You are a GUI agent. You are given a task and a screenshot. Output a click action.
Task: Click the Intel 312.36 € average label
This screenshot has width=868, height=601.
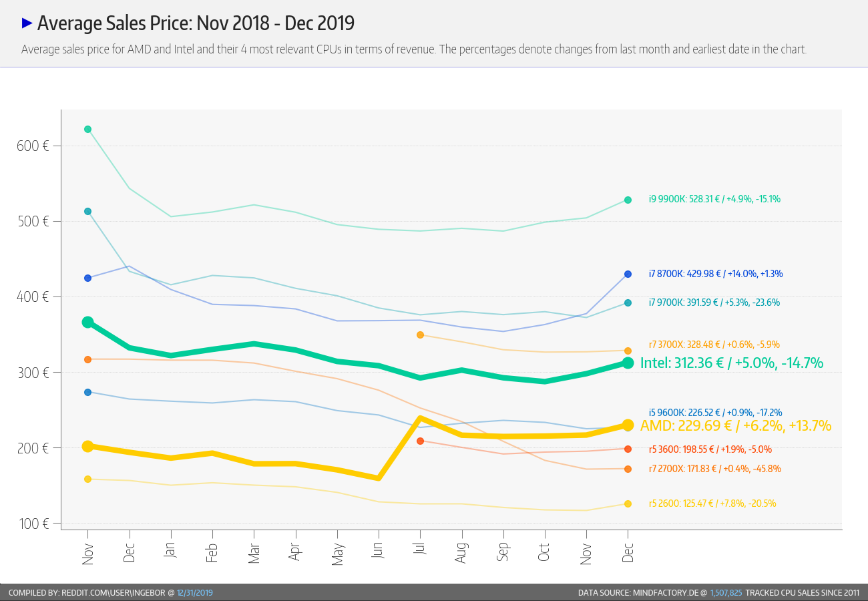[x=731, y=363]
